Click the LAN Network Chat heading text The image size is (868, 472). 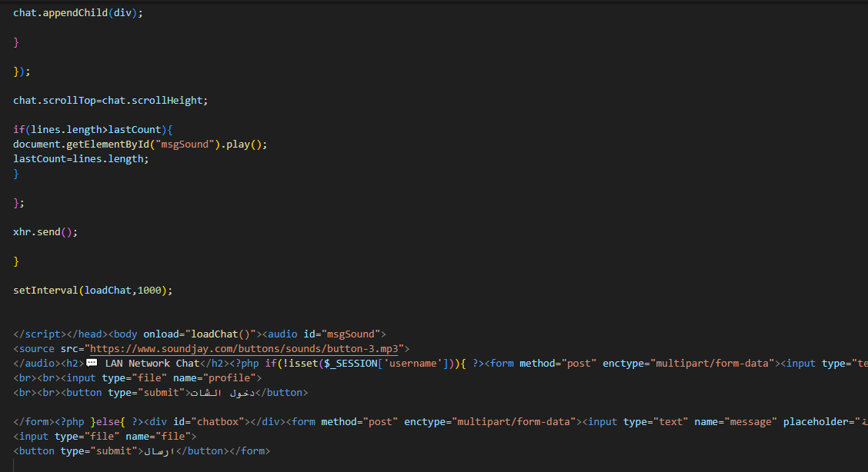pyautogui.click(x=152, y=363)
